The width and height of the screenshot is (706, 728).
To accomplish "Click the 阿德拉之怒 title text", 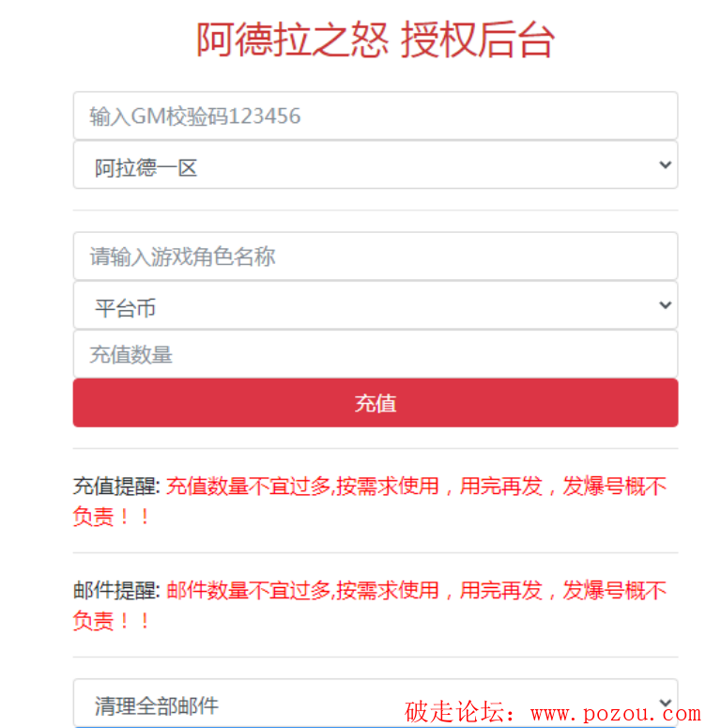I will click(292, 40).
